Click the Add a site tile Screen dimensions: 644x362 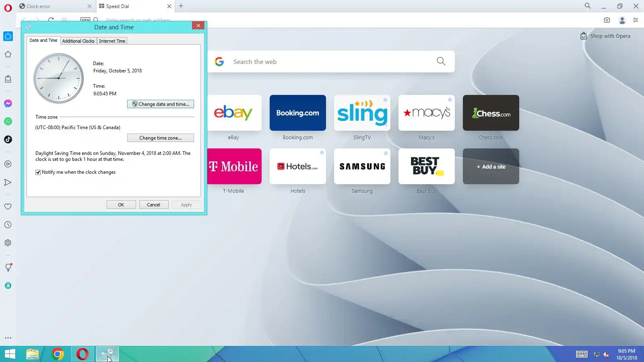point(491,167)
